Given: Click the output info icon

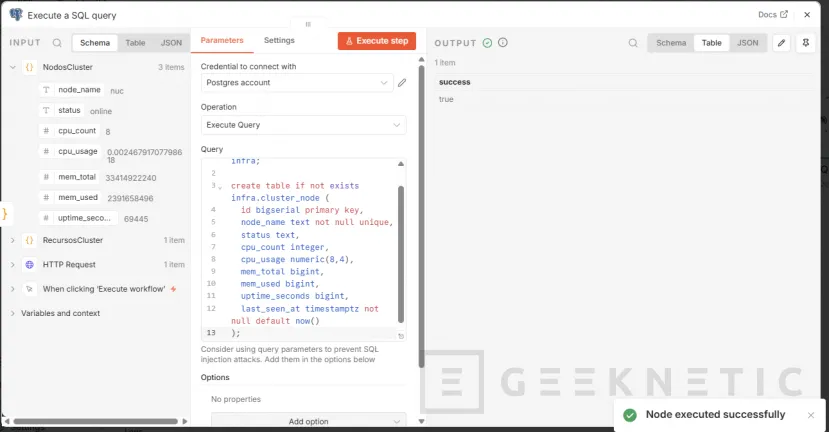Looking at the screenshot, I should (503, 42).
